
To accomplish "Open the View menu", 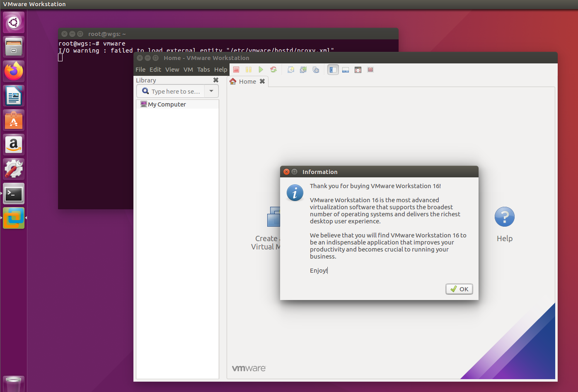I will 172,70.
